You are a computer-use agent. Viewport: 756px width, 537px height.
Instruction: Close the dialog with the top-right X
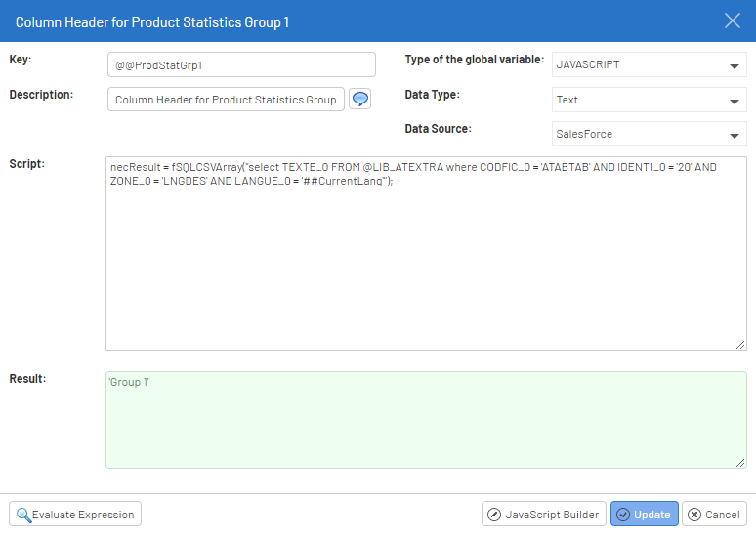click(732, 21)
